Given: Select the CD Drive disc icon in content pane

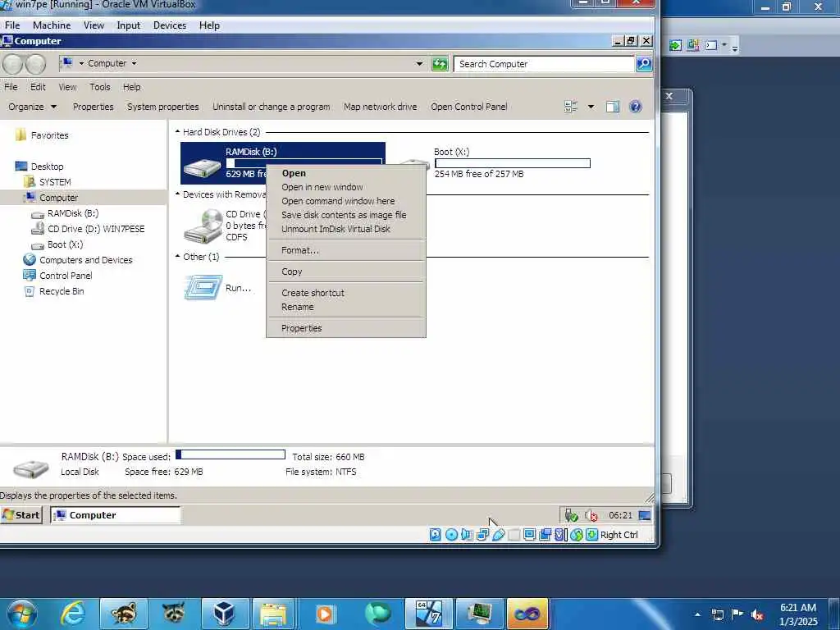Looking at the screenshot, I should tap(203, 226).
